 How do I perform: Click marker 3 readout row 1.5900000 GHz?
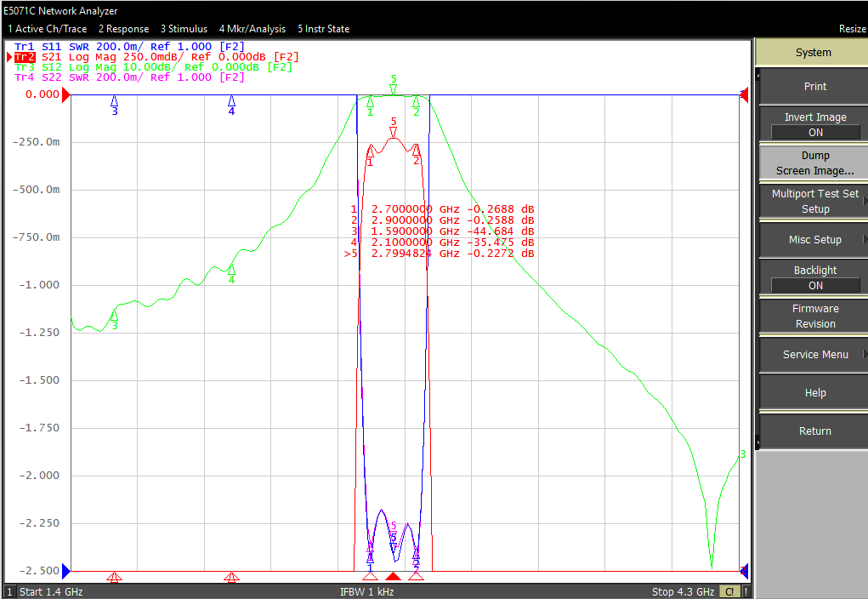pos(442,231)
